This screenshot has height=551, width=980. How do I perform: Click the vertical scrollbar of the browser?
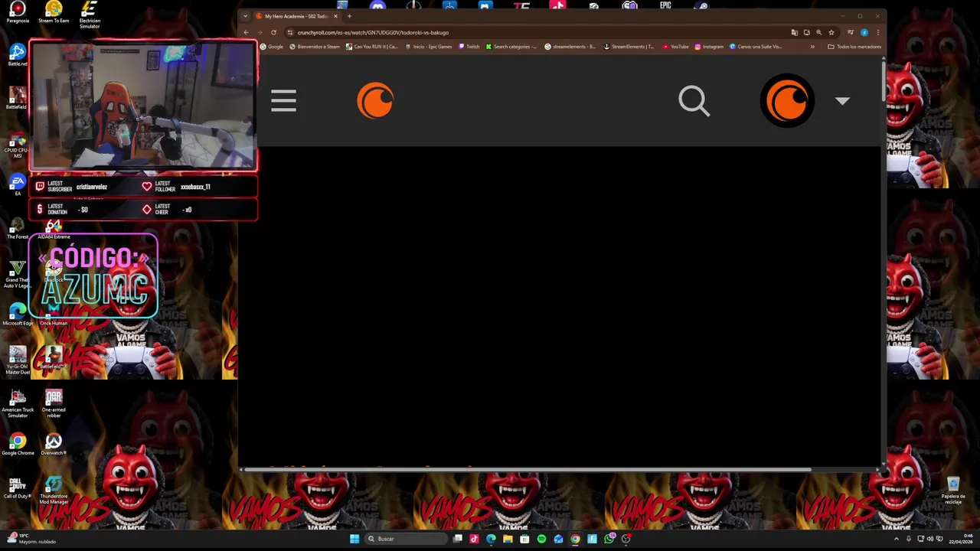click(x=884, y=80)
